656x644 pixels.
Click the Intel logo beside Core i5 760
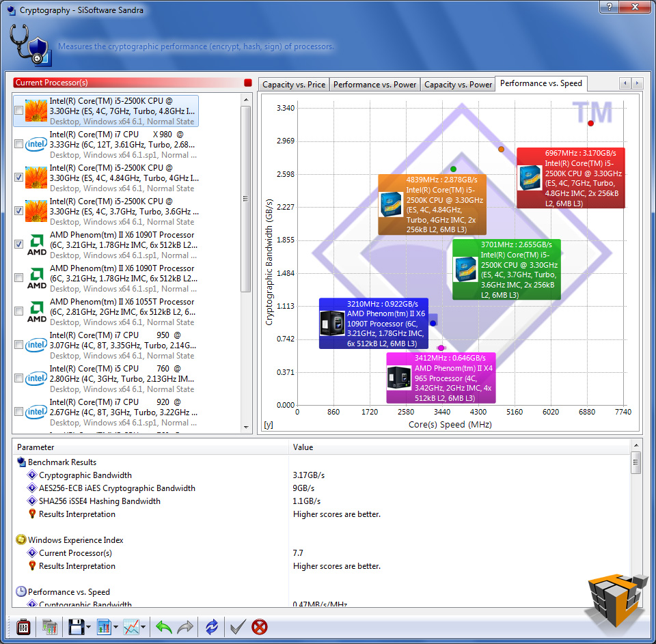[x=36, y=378]
